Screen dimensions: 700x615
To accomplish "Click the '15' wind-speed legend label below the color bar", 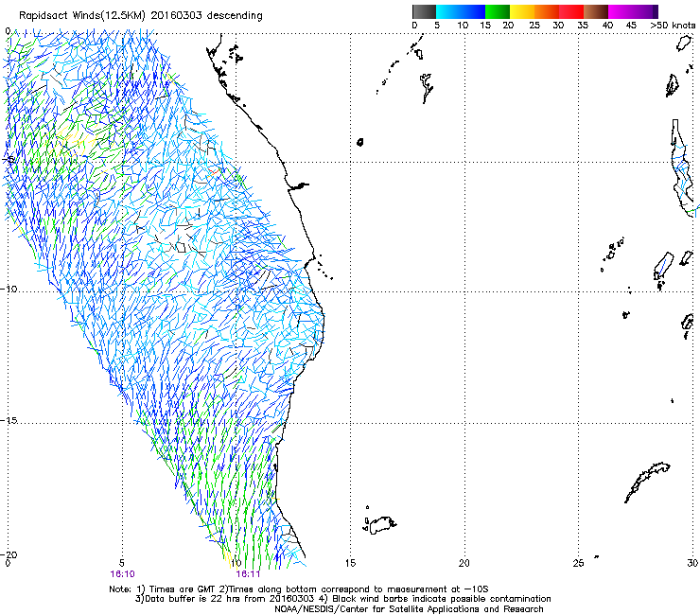I will tap(485, 26).
